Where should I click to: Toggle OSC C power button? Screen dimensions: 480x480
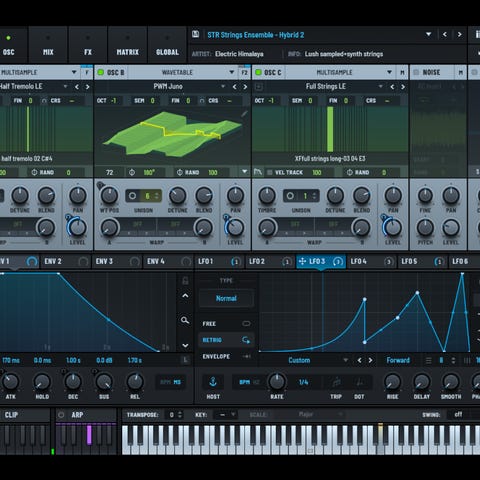pos(258,72)
